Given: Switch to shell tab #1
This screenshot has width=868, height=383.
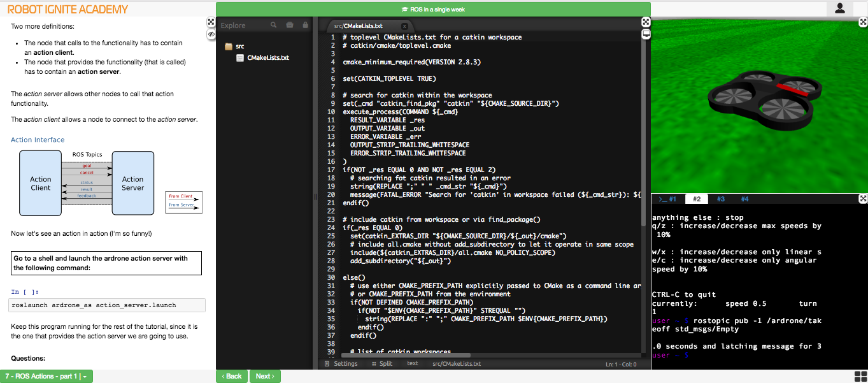Looking at the screenshot, I should (667, 199).
